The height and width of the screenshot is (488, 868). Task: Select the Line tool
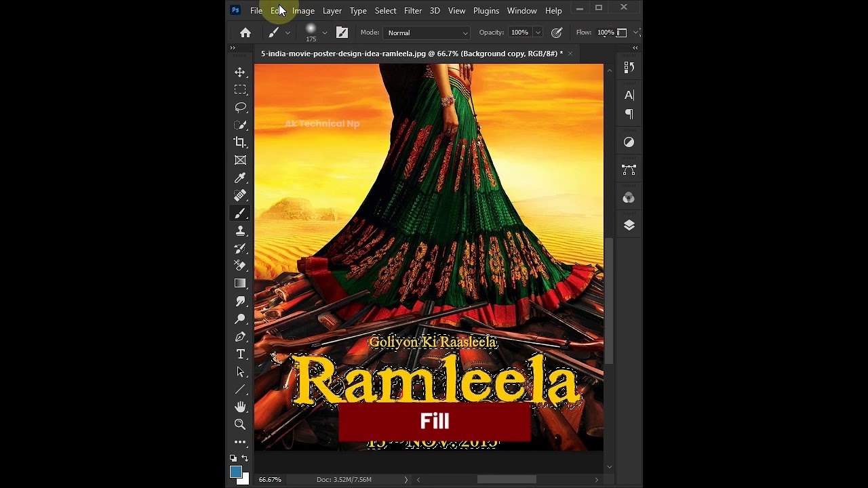pos(240,389)
